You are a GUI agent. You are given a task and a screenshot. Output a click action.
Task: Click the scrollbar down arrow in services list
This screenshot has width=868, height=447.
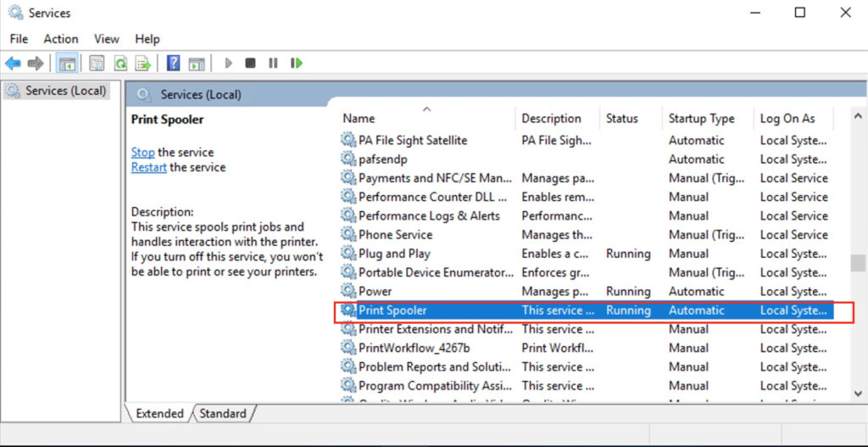tap(858, 394)
